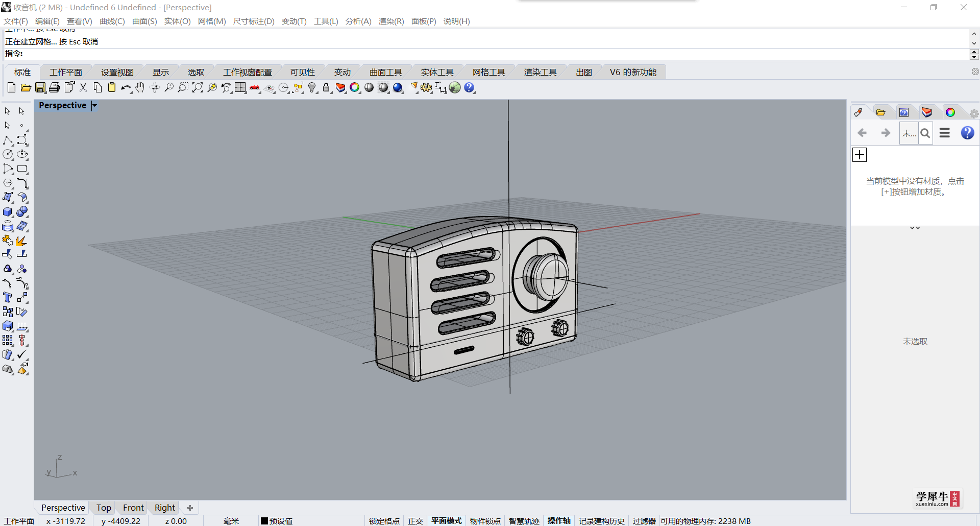Click the Rectangular Array grid icon in sidebar

click(8, 340)
